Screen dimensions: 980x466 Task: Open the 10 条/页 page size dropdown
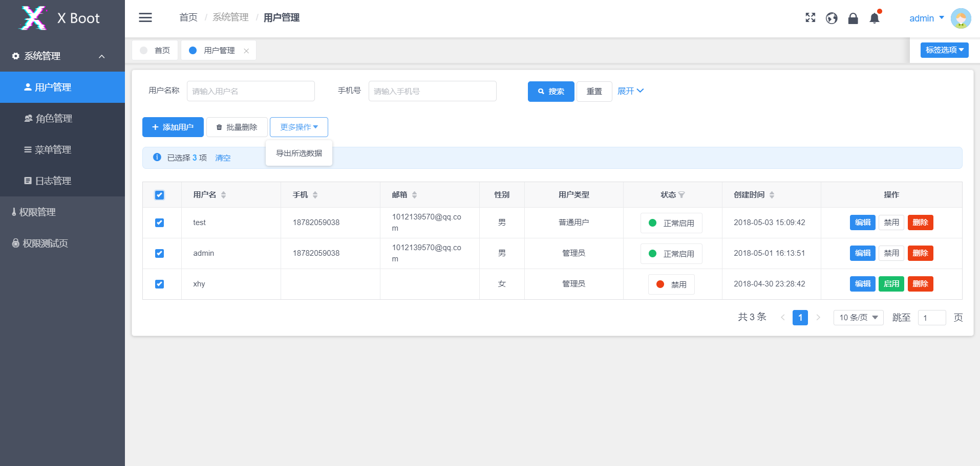coord(858,318)
